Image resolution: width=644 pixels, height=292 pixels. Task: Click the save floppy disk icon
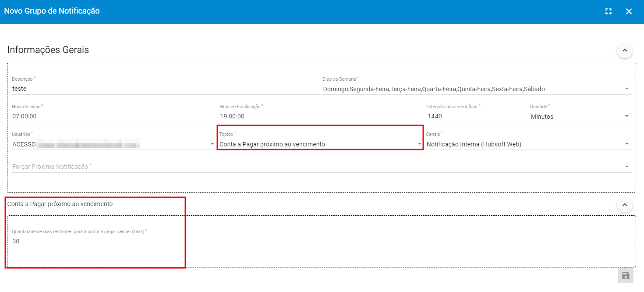(626, 276)
